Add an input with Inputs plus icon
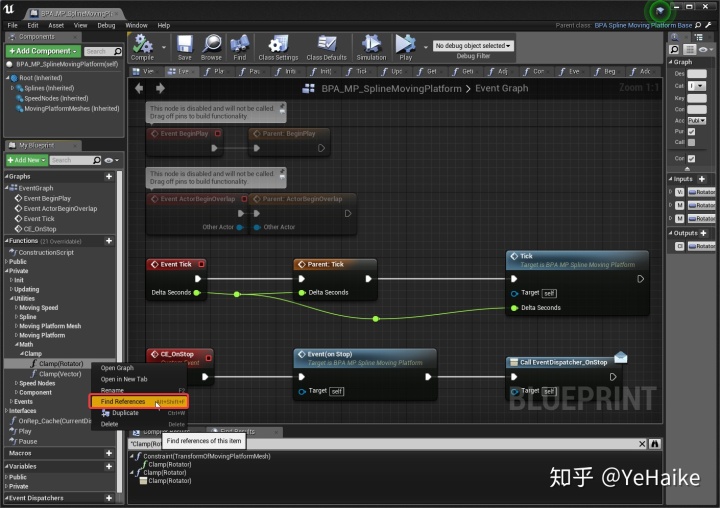 (702, 179)
